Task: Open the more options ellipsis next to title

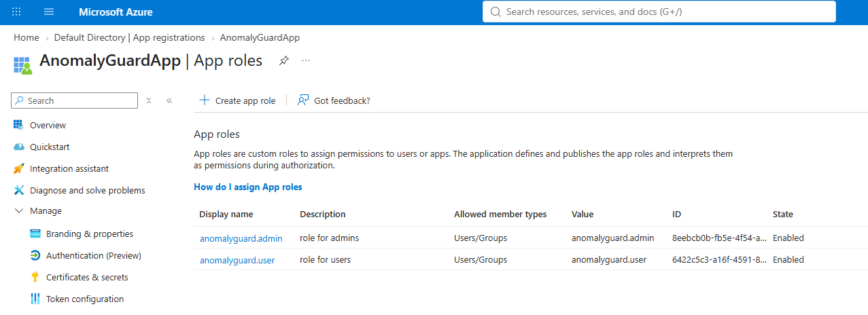Action: (306, 60)
